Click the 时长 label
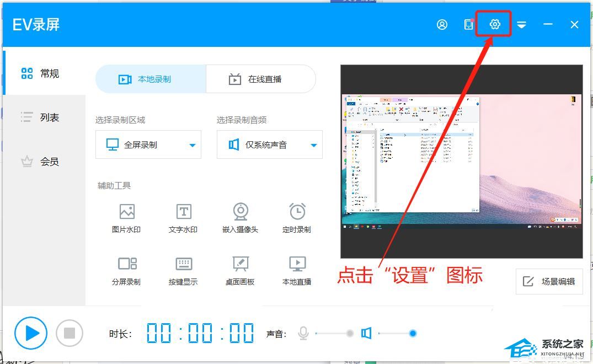593x364 pixels. point(120,334)
